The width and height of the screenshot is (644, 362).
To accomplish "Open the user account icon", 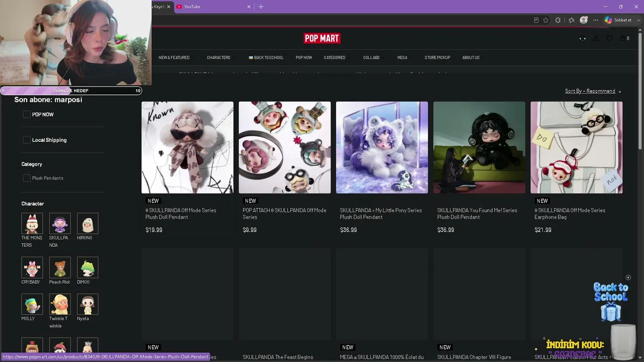I will [596, 39].
